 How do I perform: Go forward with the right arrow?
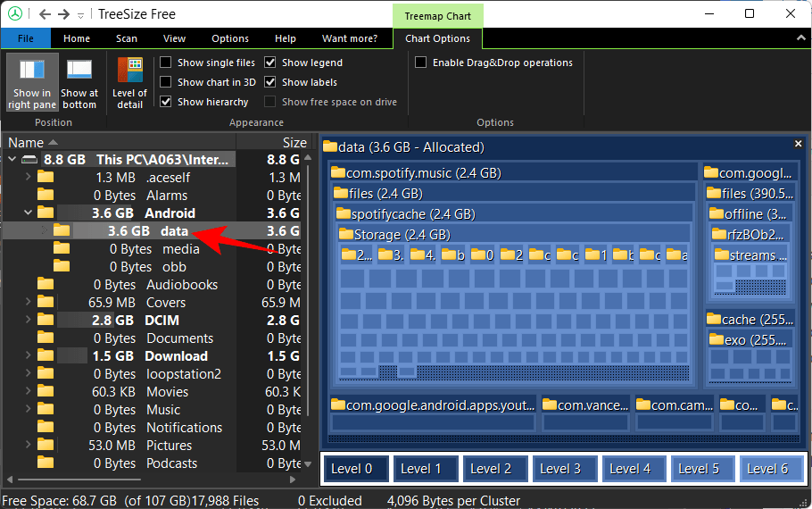[63, 14]
